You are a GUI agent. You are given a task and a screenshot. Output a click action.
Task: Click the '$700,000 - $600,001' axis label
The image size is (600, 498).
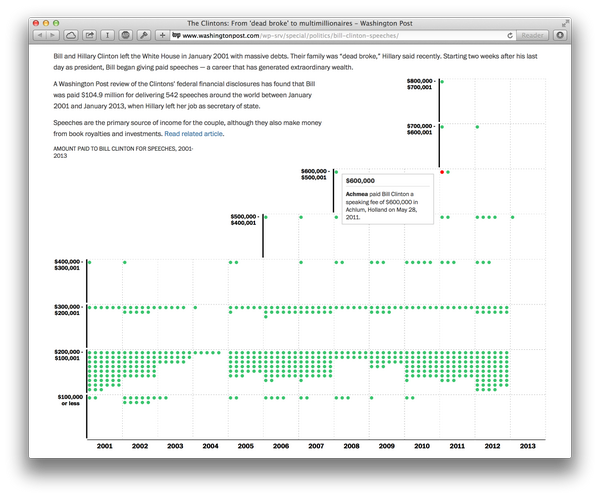pos(421,129)
